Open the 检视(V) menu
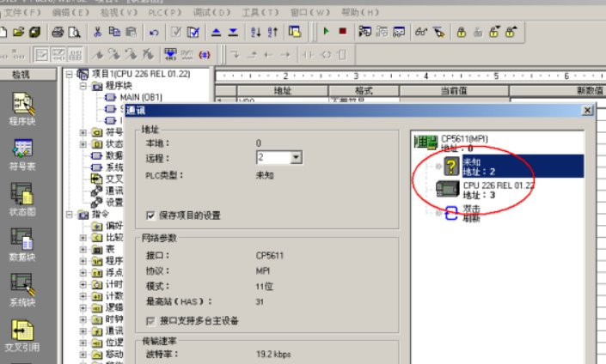Viewport: 606px width, 364px height. tap(119, 12)
